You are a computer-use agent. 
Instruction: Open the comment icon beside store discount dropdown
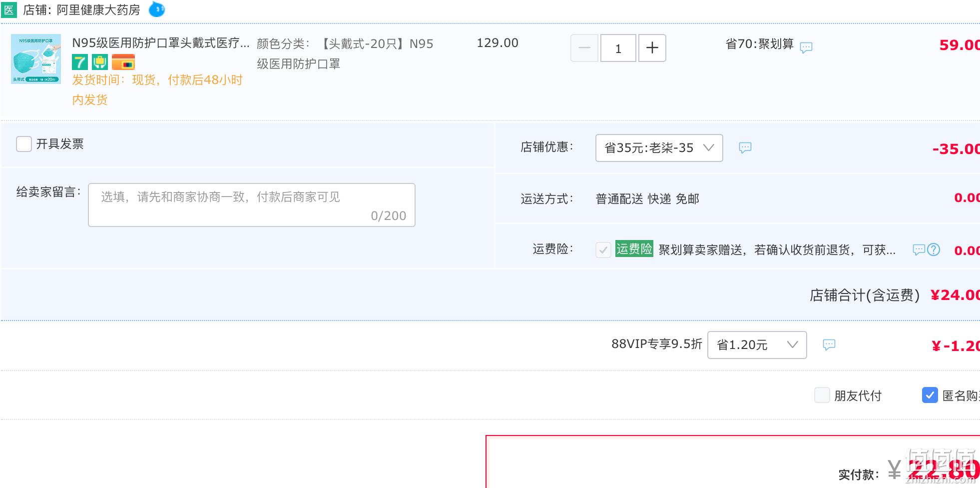tap(745, 147)
